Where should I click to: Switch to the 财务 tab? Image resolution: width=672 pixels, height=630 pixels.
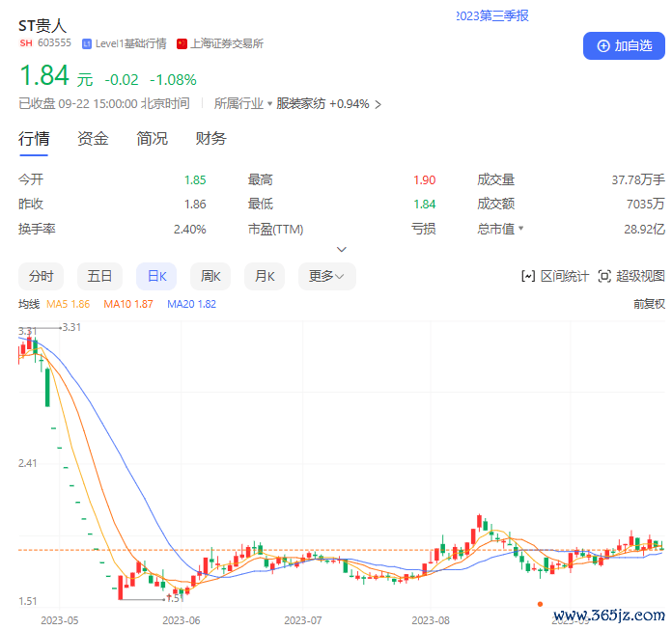pos(210,138)
